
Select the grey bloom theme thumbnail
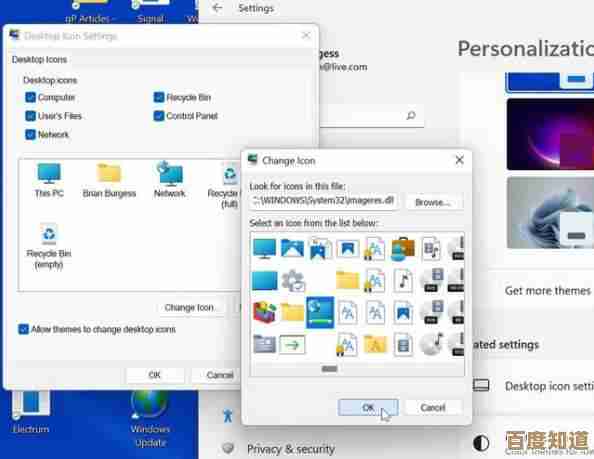[550, 212]
